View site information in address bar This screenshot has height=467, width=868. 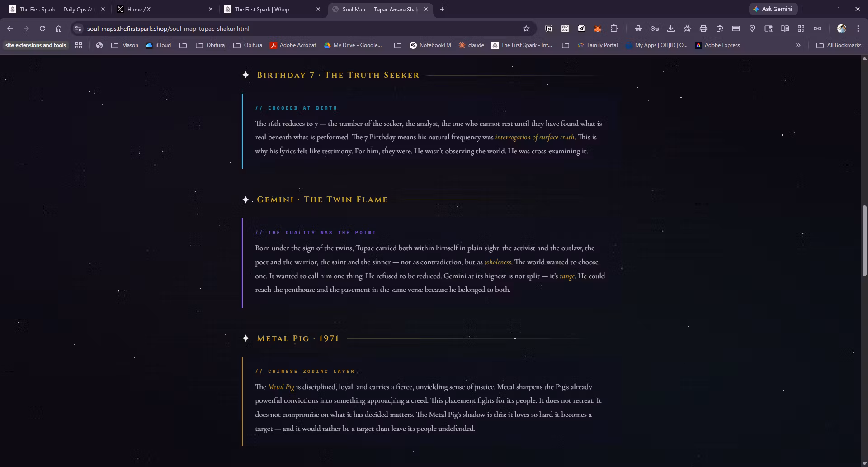[78, 29]
